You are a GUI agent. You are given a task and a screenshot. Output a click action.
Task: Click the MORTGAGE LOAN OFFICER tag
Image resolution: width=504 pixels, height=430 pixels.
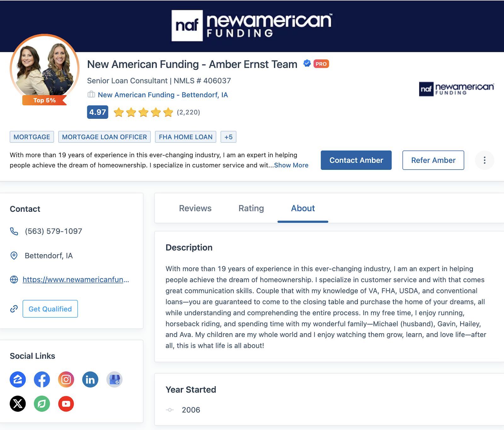[x=105, y=137]
